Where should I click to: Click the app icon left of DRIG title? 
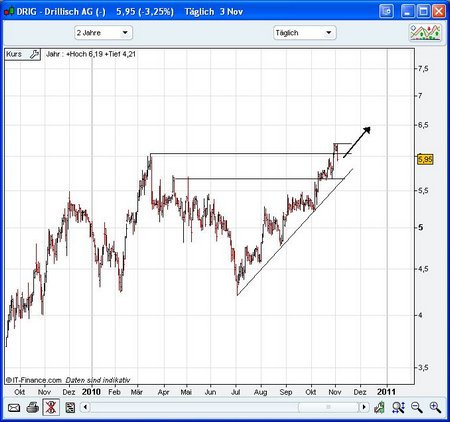(x=9, y=12)
